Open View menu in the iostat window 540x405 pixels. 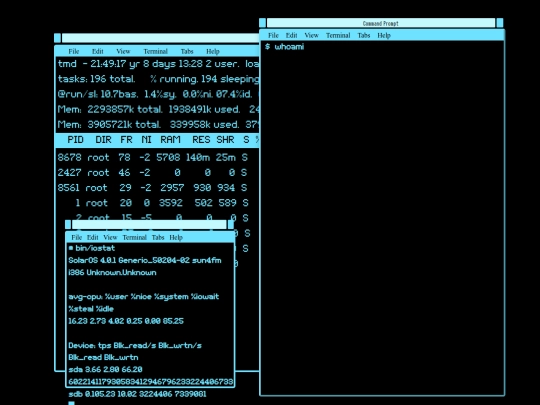coord(110,237)
